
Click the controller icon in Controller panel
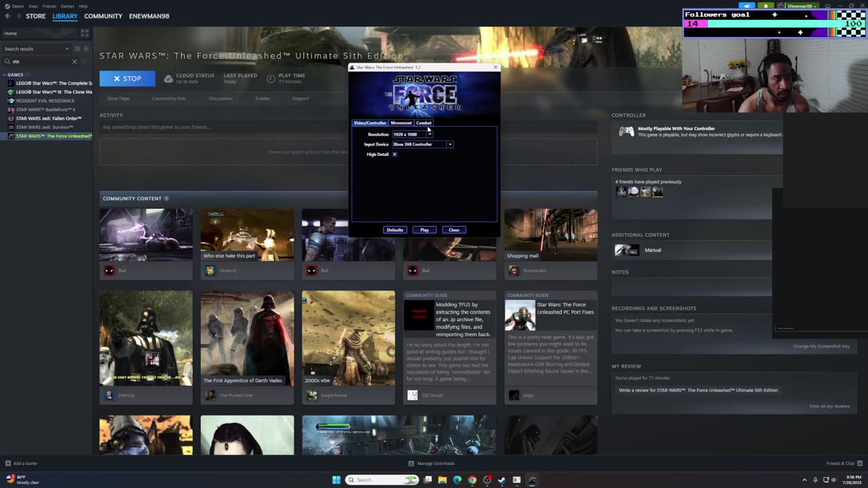pyautogui.click(x=626, y=131)
